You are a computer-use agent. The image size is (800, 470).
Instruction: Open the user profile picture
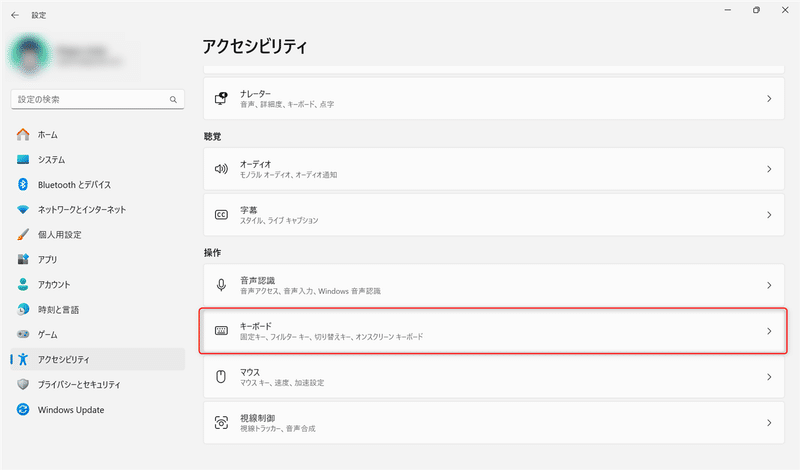click(x=29, y=55)
